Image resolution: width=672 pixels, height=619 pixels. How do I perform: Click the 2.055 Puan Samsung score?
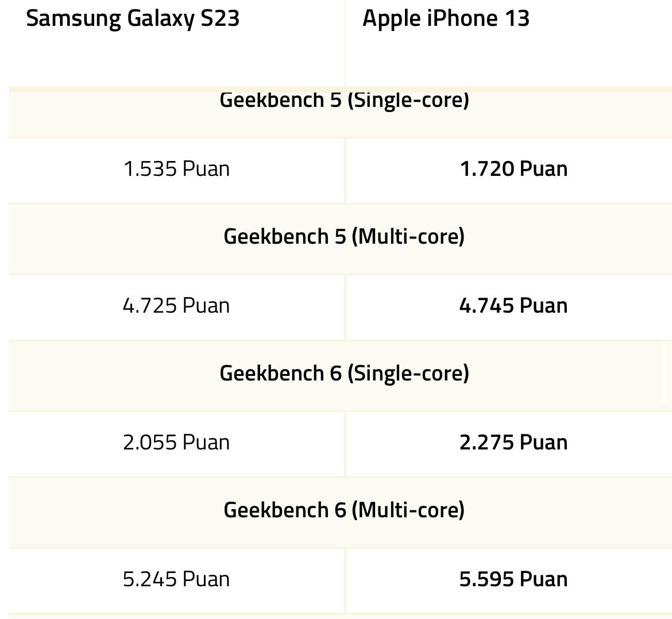176,443
